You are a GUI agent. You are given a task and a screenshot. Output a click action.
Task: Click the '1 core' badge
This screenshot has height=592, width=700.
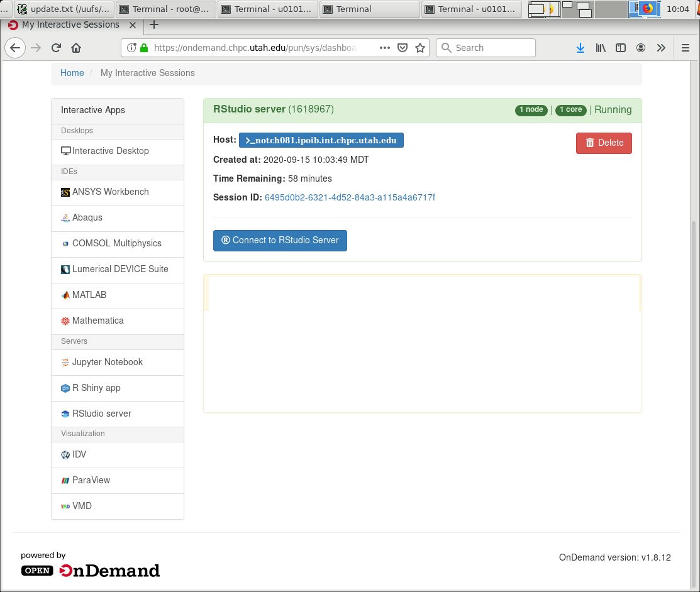570,110
